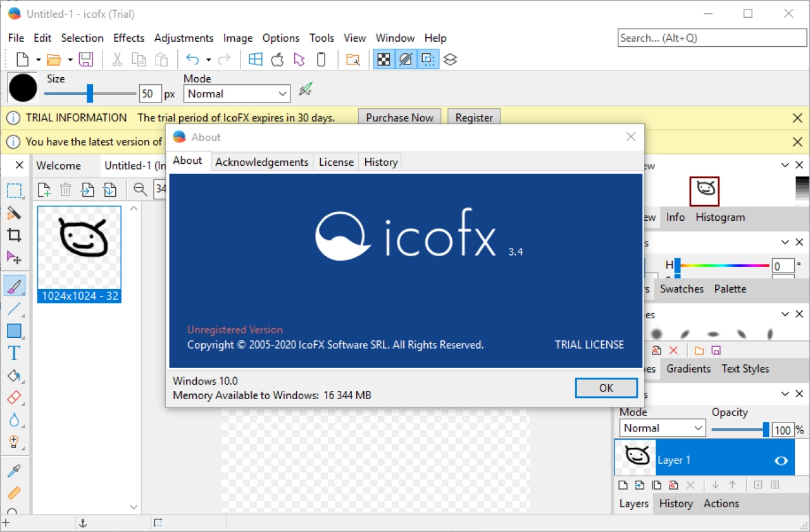This screenshot has height=532, width=810.
Task: Expand the Open file dropdown arrow
Action: tap(70, 60)
